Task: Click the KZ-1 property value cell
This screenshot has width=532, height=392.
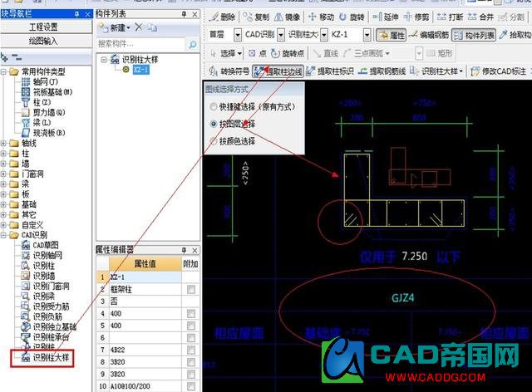Action: coord(145,277)
